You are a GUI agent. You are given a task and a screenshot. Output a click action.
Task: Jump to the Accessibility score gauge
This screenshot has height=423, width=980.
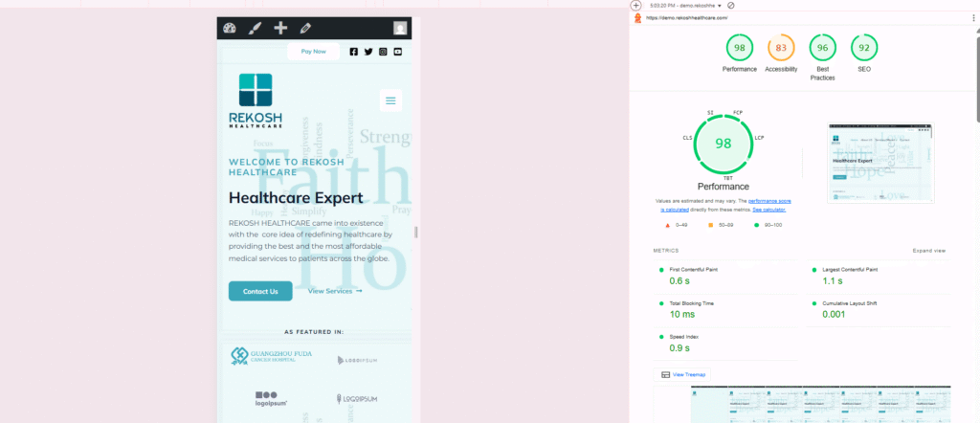[x=781, y=48]
